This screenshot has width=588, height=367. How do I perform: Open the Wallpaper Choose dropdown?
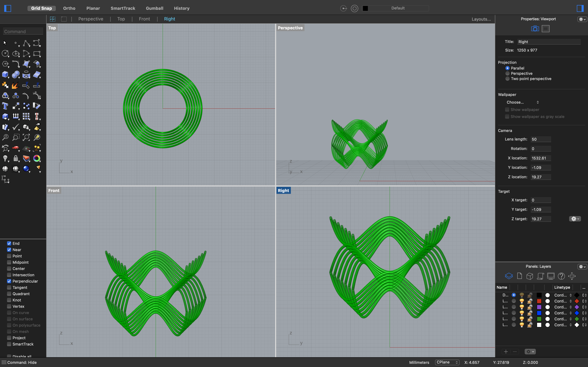522,102
